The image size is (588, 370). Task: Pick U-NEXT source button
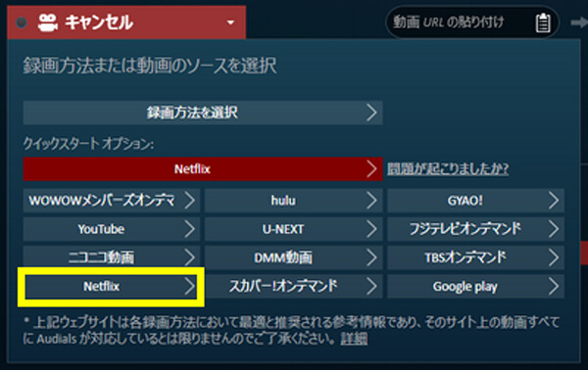293,229
